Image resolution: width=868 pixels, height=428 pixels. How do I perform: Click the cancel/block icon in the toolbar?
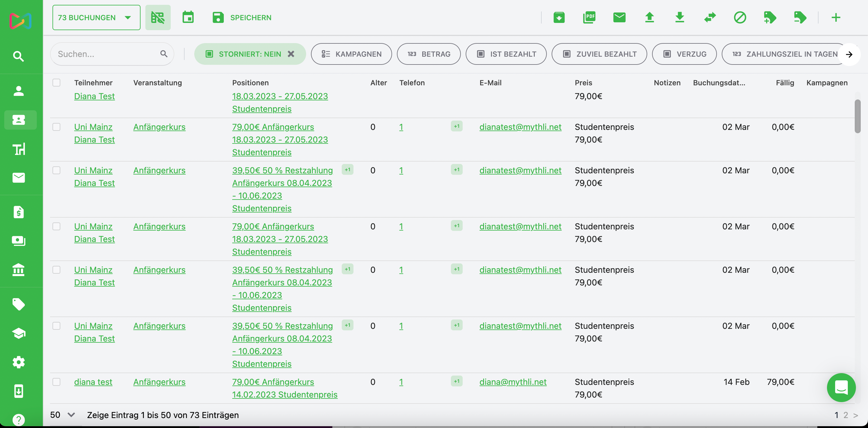click(x=740, y=17)
